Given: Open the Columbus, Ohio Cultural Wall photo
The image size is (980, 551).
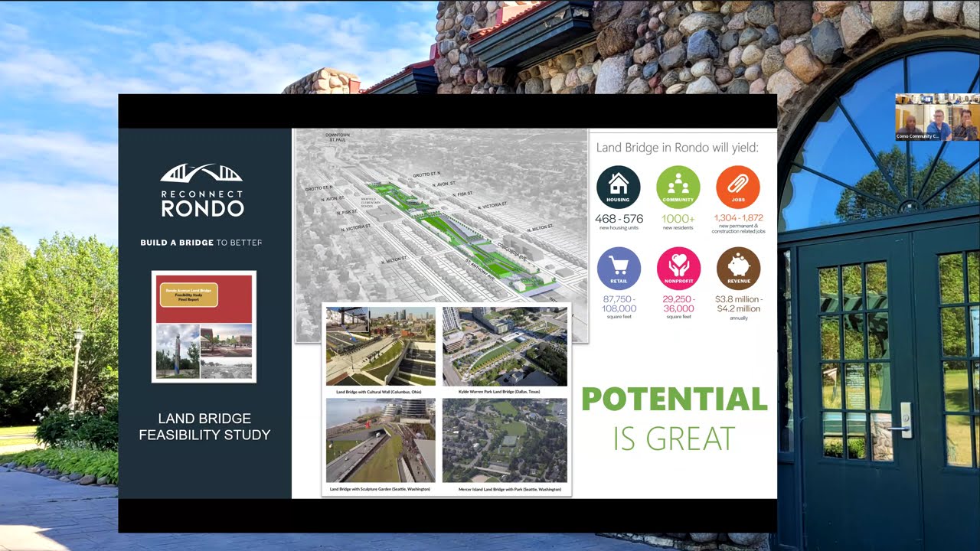Looking at the screenshot, I should pos(381,346).
